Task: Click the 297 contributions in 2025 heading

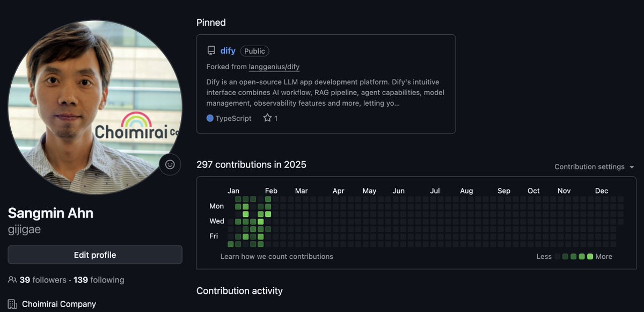Action: point(251,164)
